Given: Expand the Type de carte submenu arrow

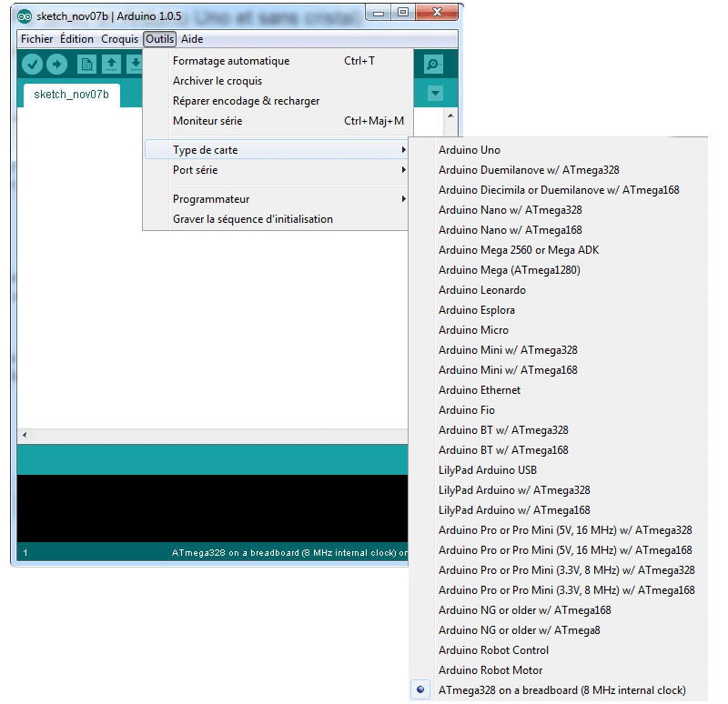Looking at the screenshot, I should point(403,150).
